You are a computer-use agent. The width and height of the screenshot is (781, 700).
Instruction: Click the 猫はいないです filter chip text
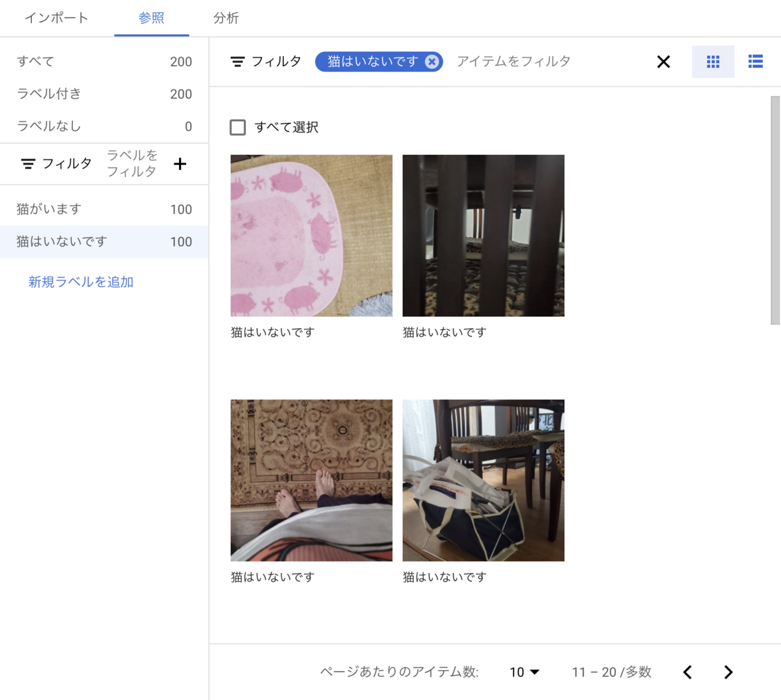tap(372, 62)
